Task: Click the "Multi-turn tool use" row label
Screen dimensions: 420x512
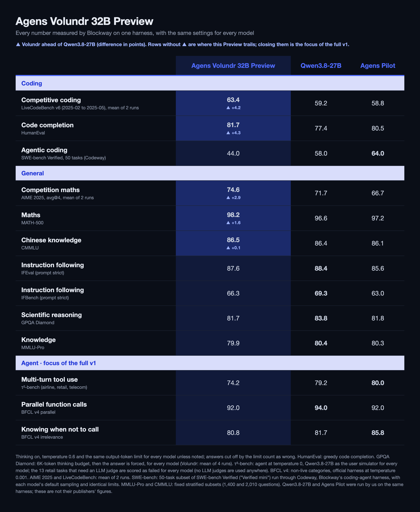Action: point(50,379)
